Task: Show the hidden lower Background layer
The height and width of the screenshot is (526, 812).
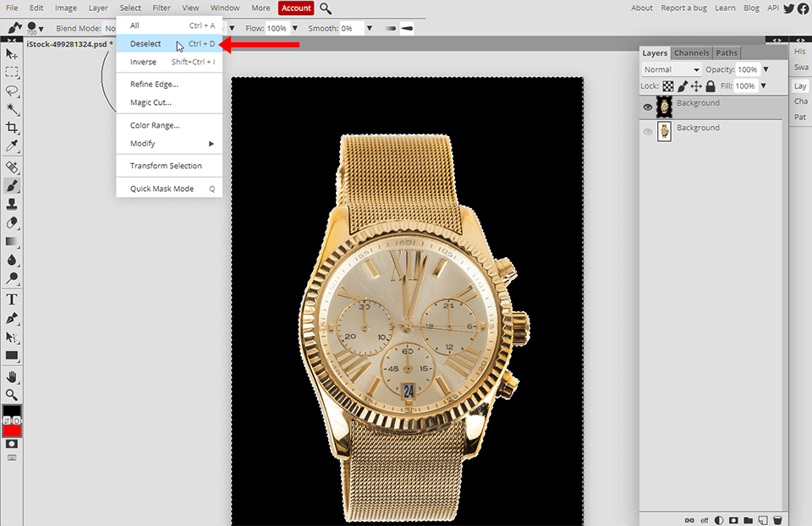Action: pyautogui.click(x=648, y=131)
